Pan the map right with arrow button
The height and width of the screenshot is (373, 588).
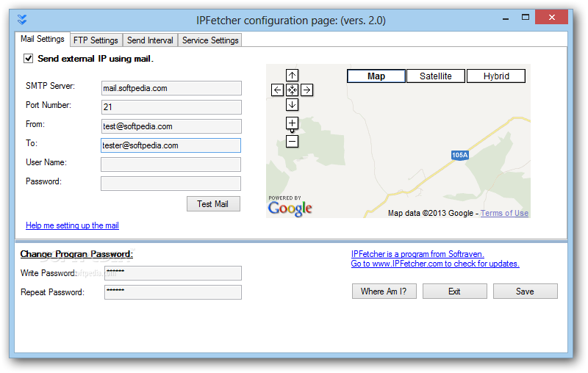(306, 90)
